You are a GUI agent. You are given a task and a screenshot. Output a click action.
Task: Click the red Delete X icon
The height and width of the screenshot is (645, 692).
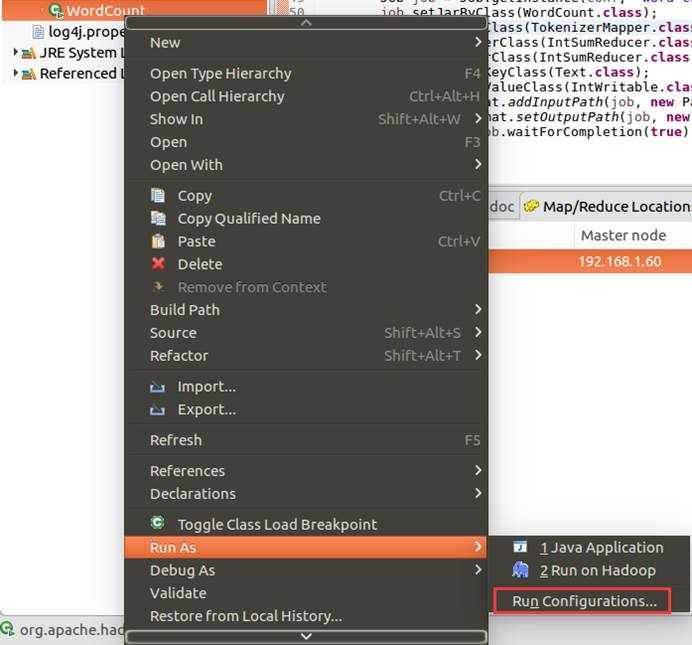tap(158, 263)
